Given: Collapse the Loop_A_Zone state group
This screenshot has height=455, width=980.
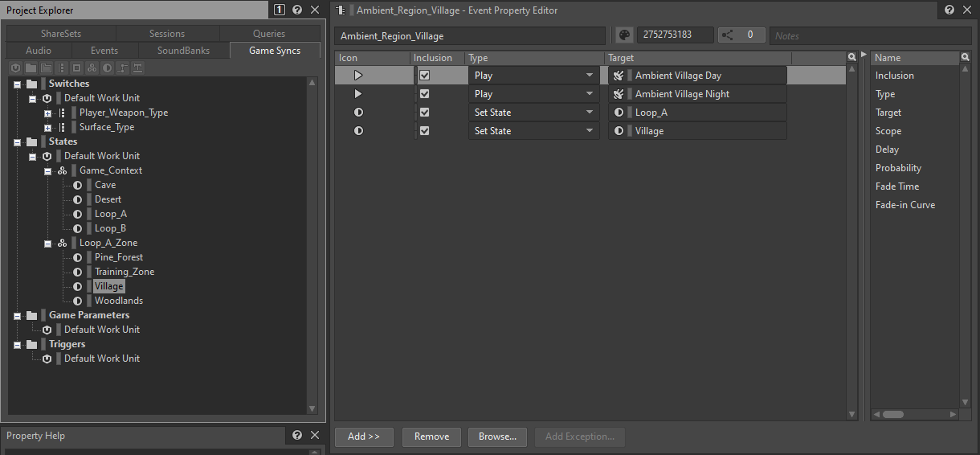Looking at the screenshot, I should [48, 243].
